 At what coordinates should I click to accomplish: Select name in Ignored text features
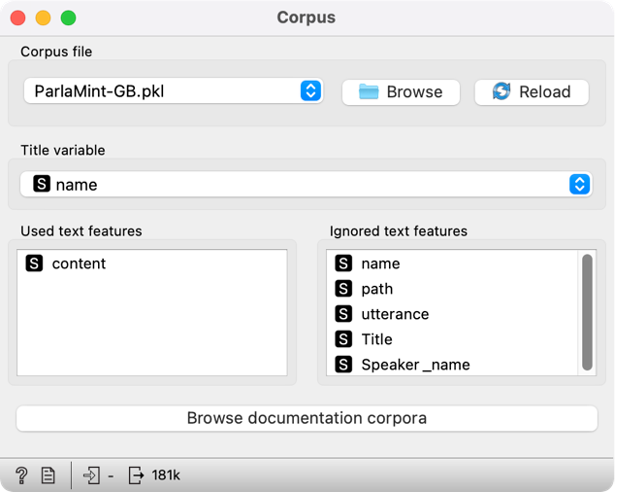coord(380,264)
